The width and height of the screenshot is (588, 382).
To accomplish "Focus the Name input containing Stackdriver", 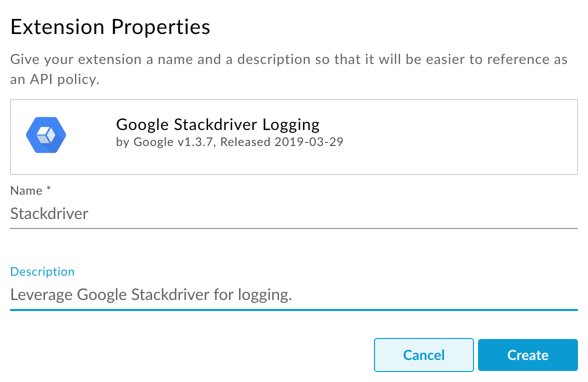I will (x=294, y=213).
